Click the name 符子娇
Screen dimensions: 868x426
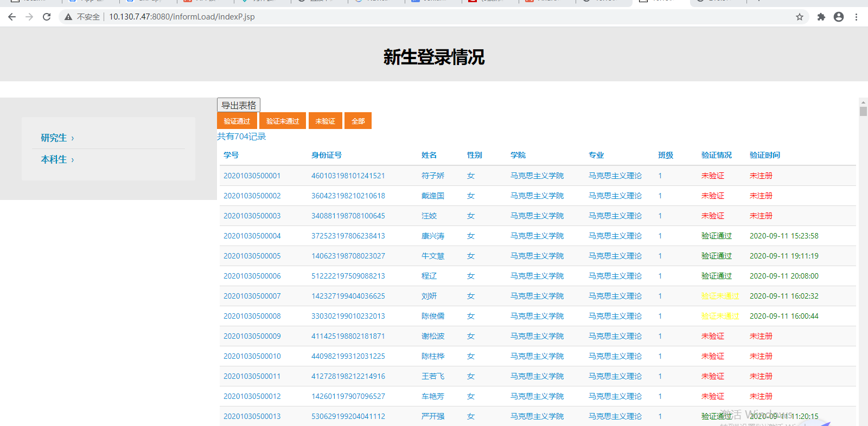433,176
